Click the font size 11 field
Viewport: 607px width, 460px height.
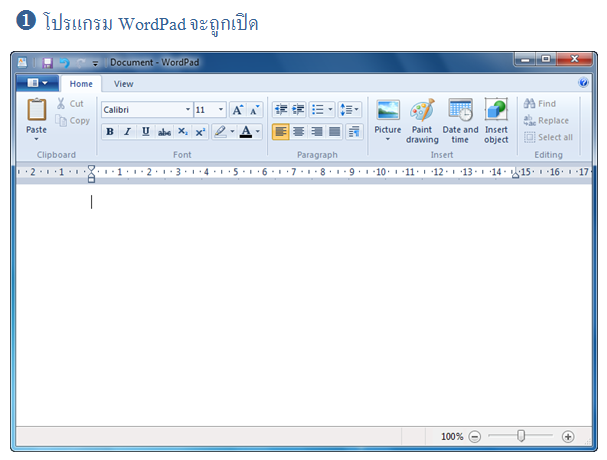pos(206,110)
